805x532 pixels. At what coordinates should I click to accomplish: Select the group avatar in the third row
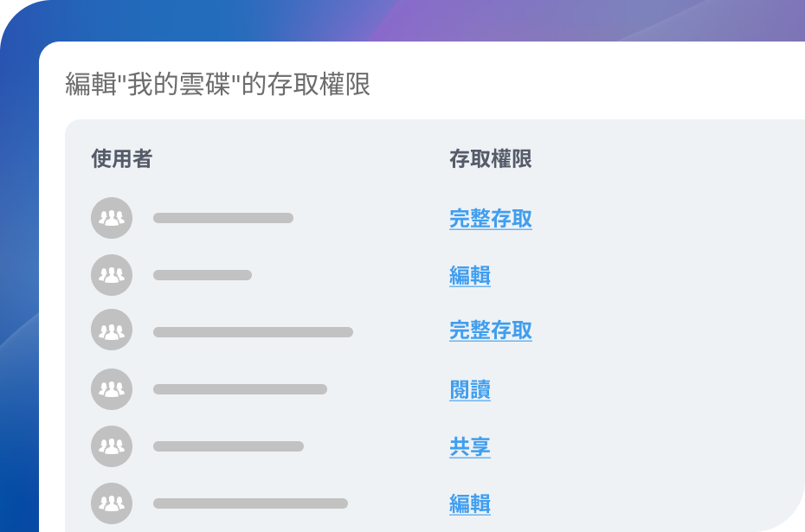[112, 330]
